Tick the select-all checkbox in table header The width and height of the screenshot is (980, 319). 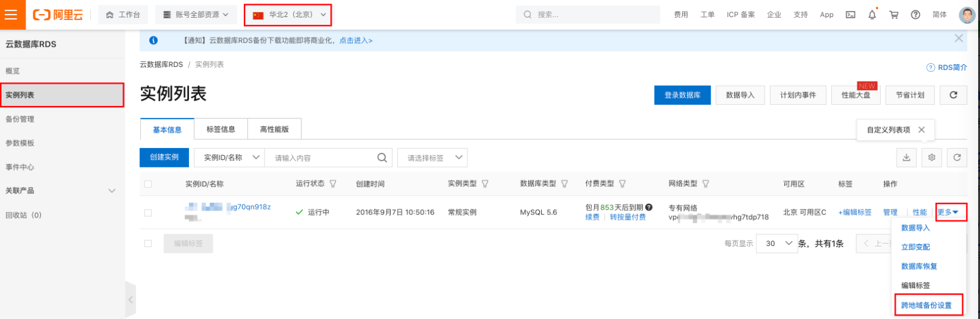pos(148,184)
